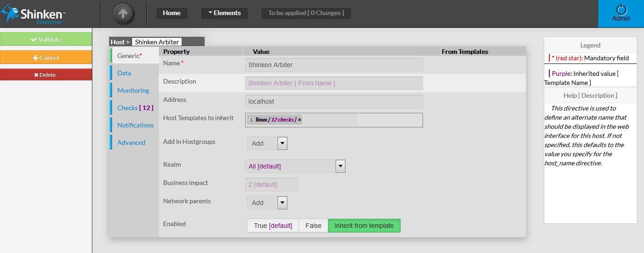Remove the linux template tag

(300, 120)
